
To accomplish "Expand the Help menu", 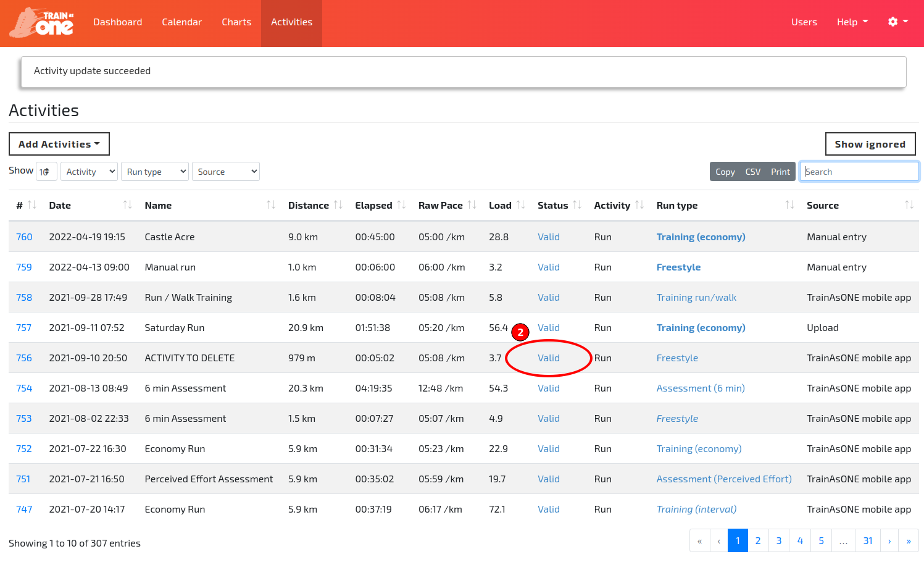I will [x=852, y=21].
